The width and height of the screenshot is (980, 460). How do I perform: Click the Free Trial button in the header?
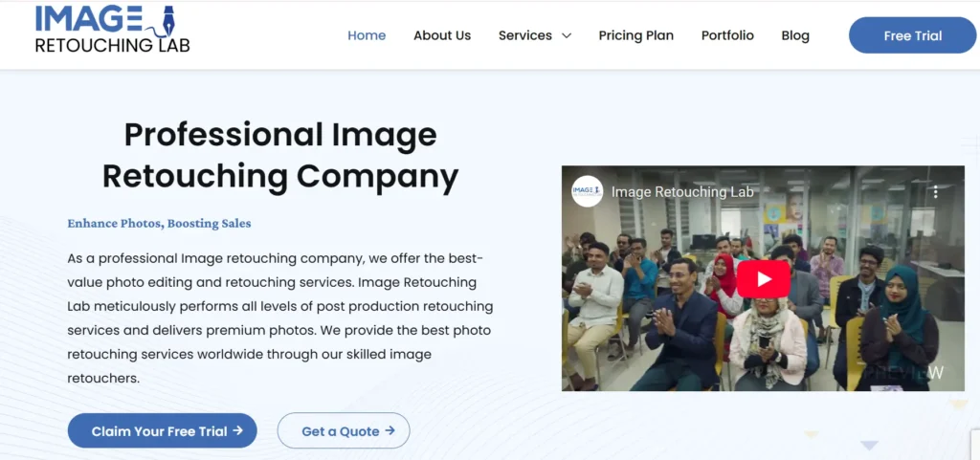tap(912, 35)
